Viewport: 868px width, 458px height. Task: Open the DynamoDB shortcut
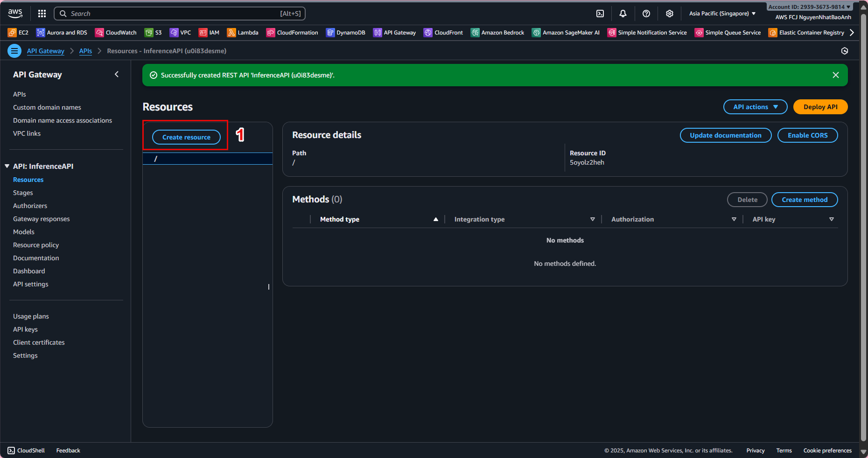coord(346,33)
